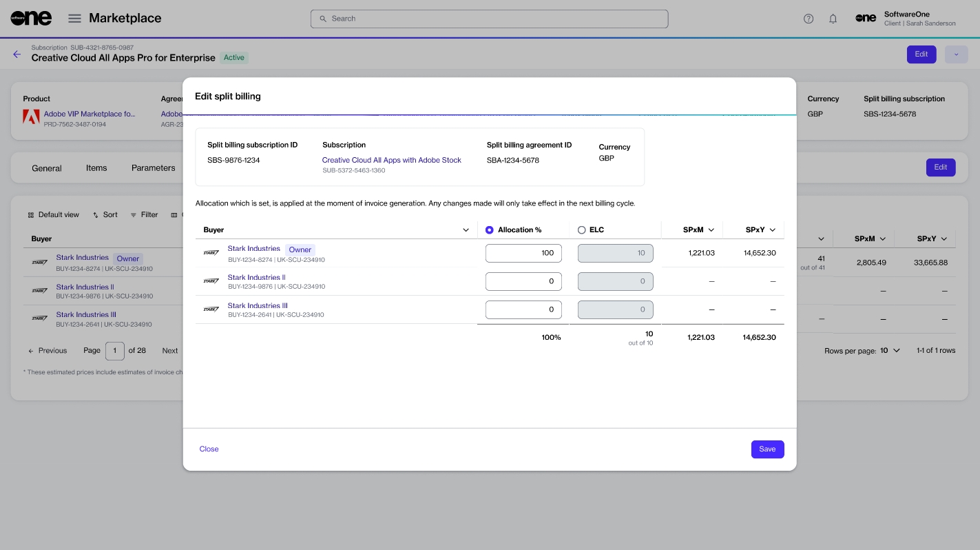The height and width of the screenshot is (550, 980).
Task: Click the help question mark icon
Action: (x=809, y=19)
